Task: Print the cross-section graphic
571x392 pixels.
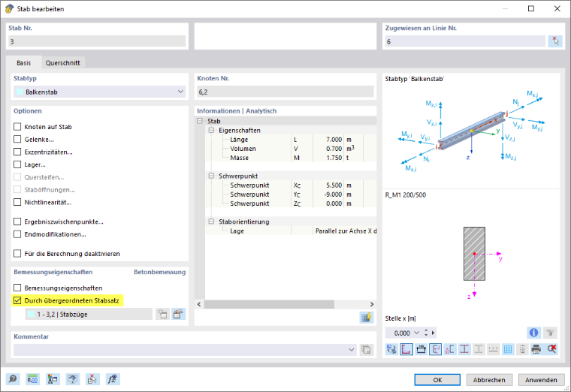Action: click(x=536, y=349)
